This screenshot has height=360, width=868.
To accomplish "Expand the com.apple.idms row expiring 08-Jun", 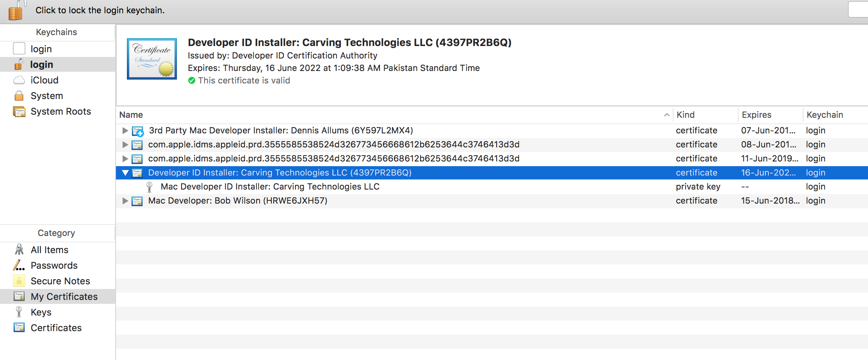I will (125, 144).
